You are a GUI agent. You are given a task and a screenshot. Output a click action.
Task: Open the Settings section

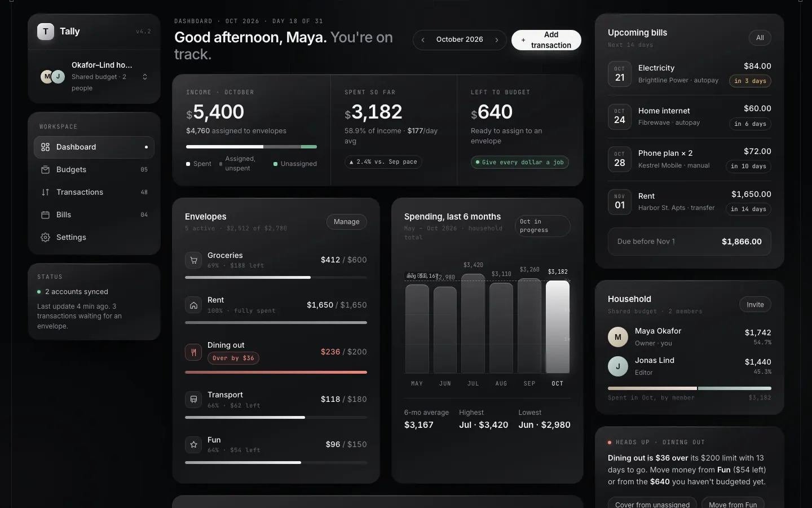94,238
